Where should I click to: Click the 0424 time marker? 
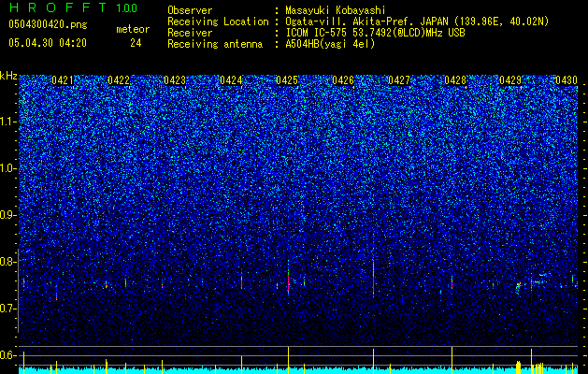pyautogui.click(x=231, y=80)
